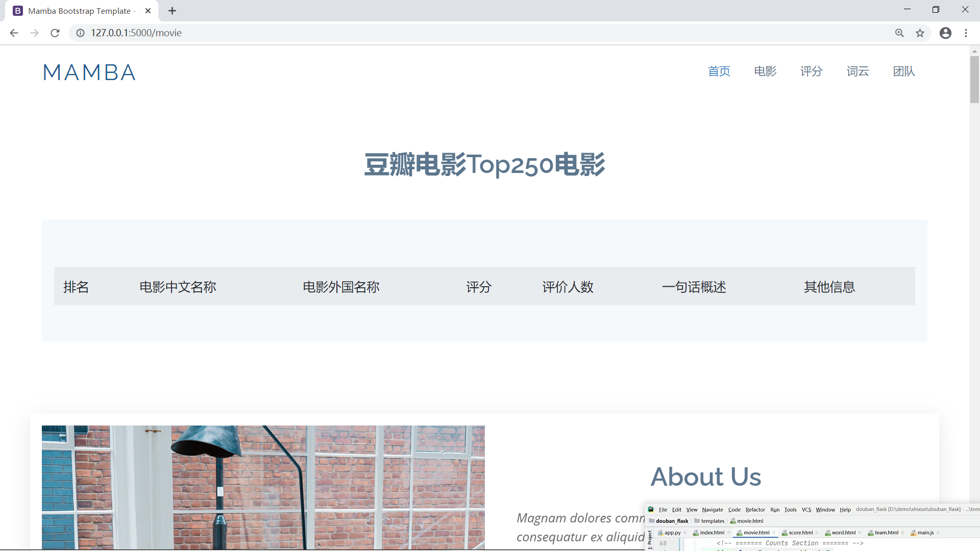
Task: Open the 评分 nav link
Action: tap(811, 71)
